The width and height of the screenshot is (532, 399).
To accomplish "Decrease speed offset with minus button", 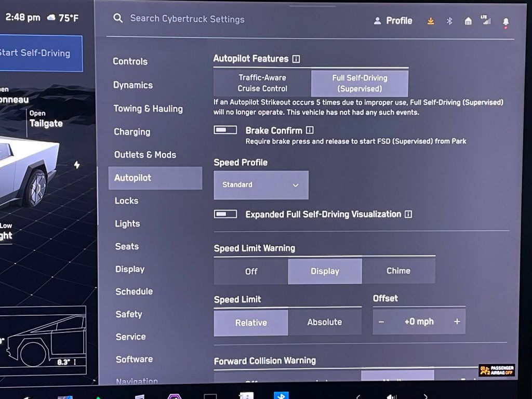I will (x=381, y=322).
